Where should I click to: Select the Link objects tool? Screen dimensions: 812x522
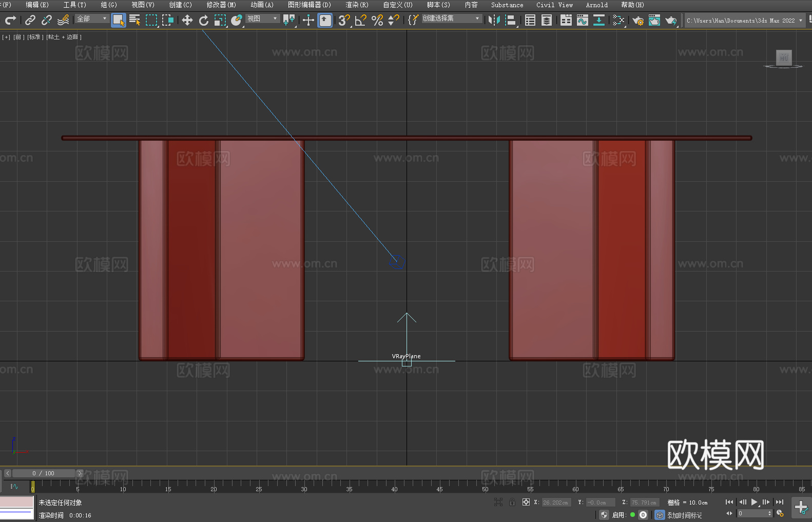coord(30,20)
